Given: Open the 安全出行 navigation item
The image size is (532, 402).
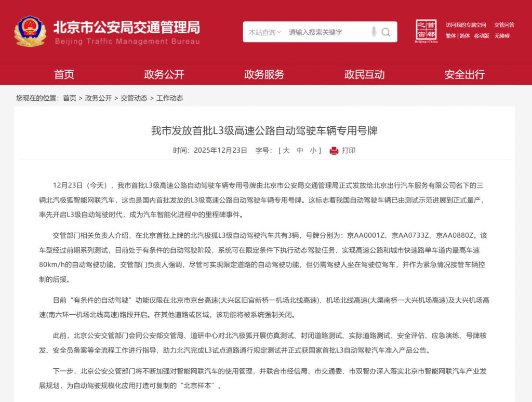Looking at the screenshot, I should point(464,74).
